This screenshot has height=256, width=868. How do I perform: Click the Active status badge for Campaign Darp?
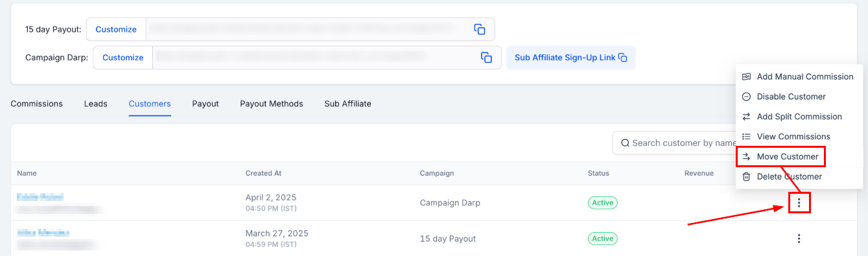click(x=603, y=203)
